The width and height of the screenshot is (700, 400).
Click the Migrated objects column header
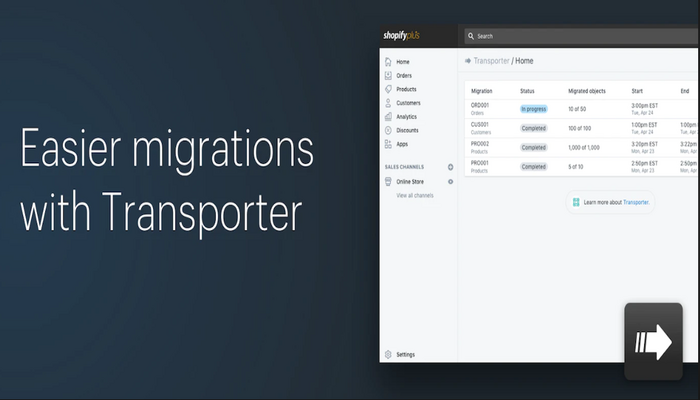pyautogui.click(x=587, y=91)
